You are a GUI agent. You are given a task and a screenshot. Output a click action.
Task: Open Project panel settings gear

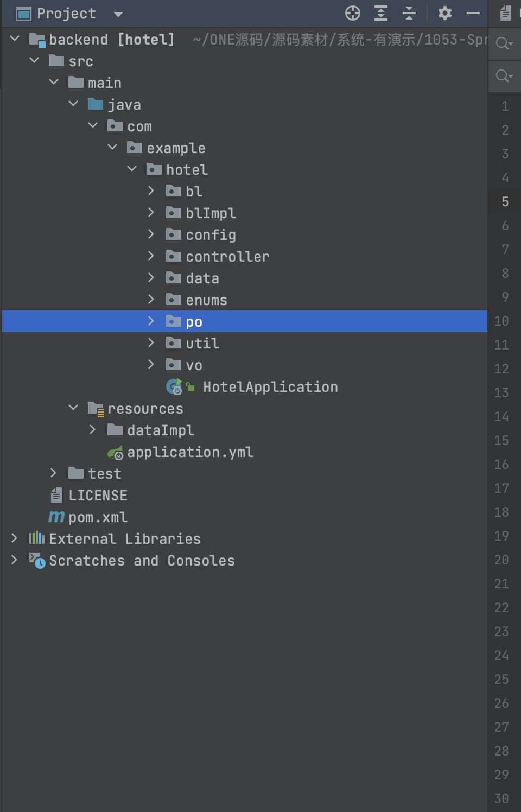445,13
